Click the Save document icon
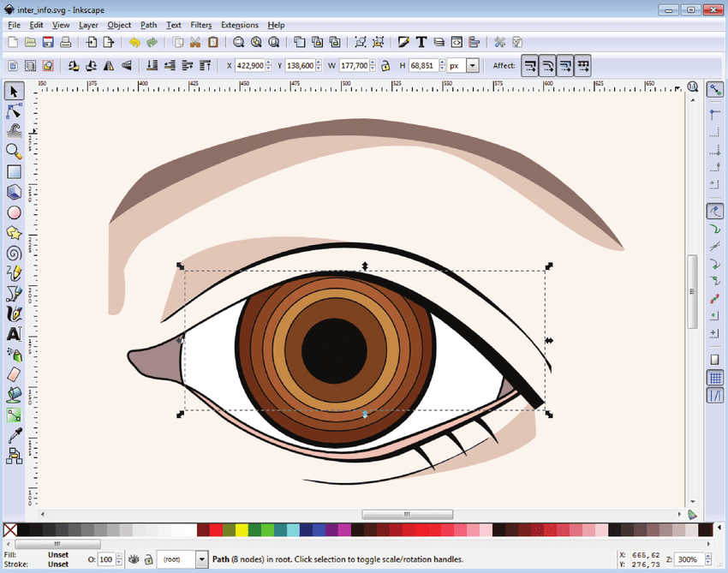The image size is (728, 573). tap(48, 42)
